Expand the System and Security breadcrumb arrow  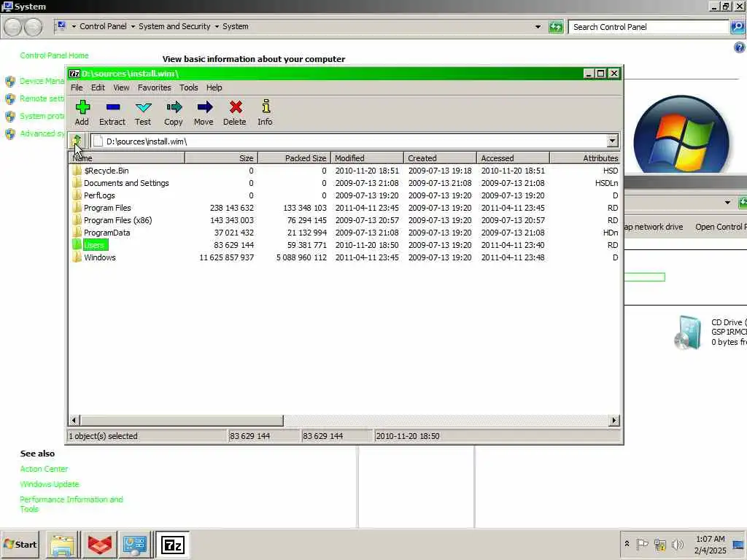pyautogui.click(x=217, y=27)
